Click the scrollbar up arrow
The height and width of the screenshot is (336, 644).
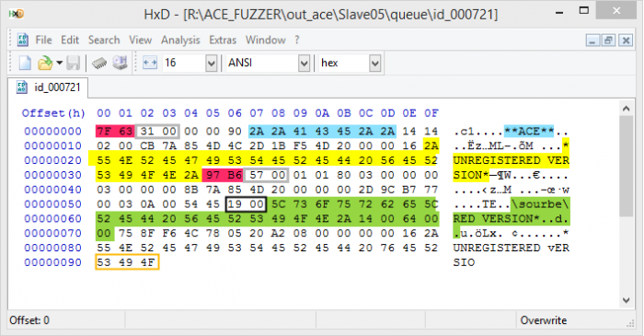(626, 109)
